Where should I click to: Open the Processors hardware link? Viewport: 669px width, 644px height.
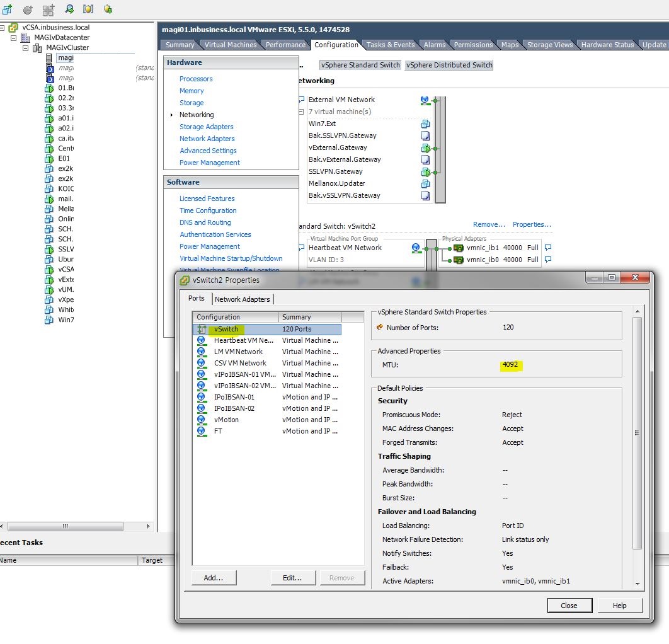pyautogui.click(x=196, y=79)
